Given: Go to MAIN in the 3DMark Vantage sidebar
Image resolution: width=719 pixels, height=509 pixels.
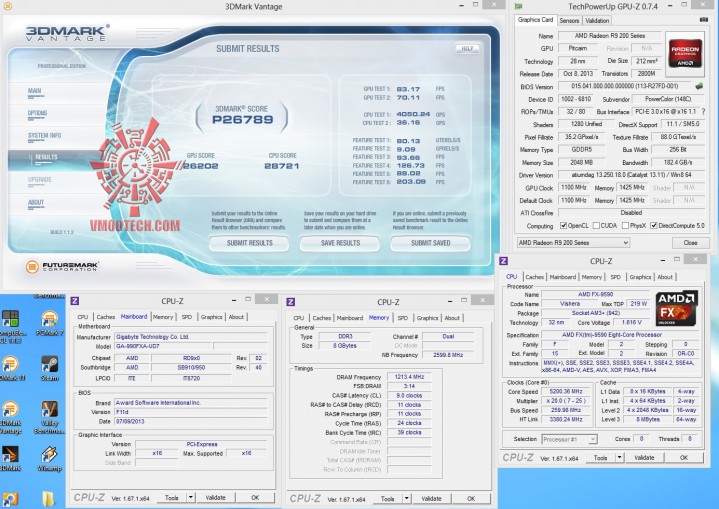Looking at the screenshot, I should (x=34, y=91).
